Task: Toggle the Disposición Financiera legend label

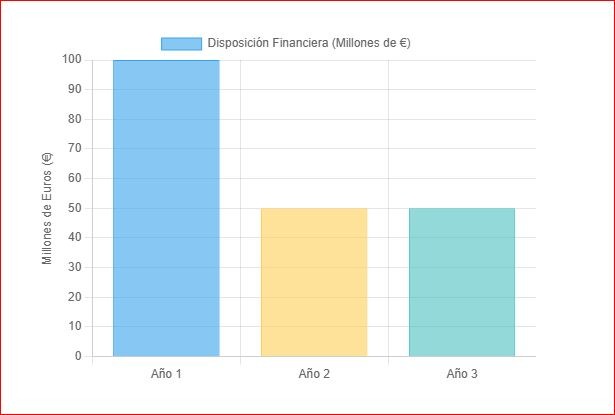Action: tap(309, 43)
